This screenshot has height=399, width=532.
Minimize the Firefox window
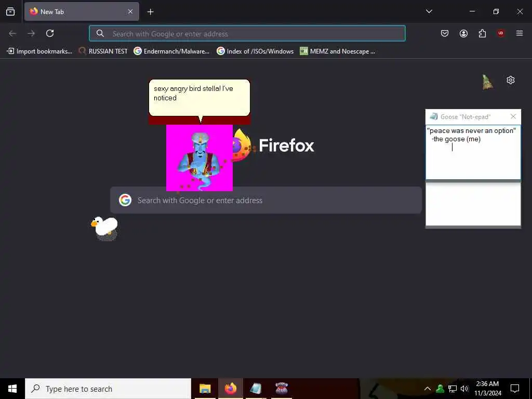(x=472, y=11)
